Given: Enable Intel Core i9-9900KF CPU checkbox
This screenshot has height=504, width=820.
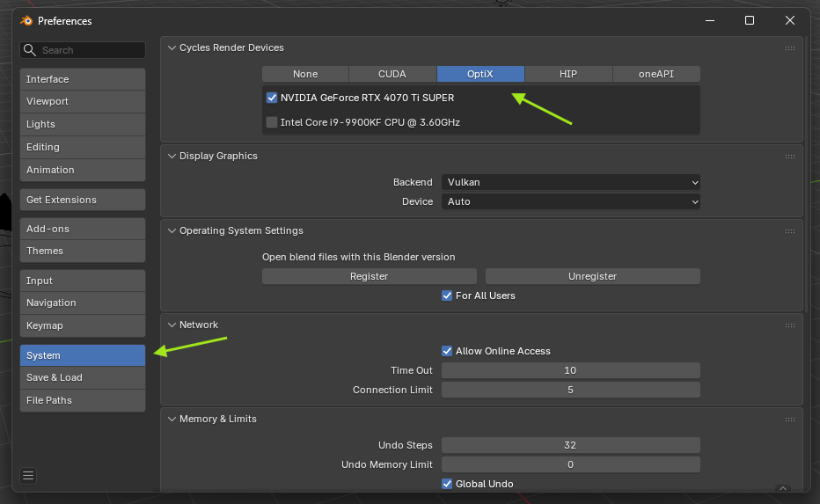Looking at the screenshot, I should point(272,122).
